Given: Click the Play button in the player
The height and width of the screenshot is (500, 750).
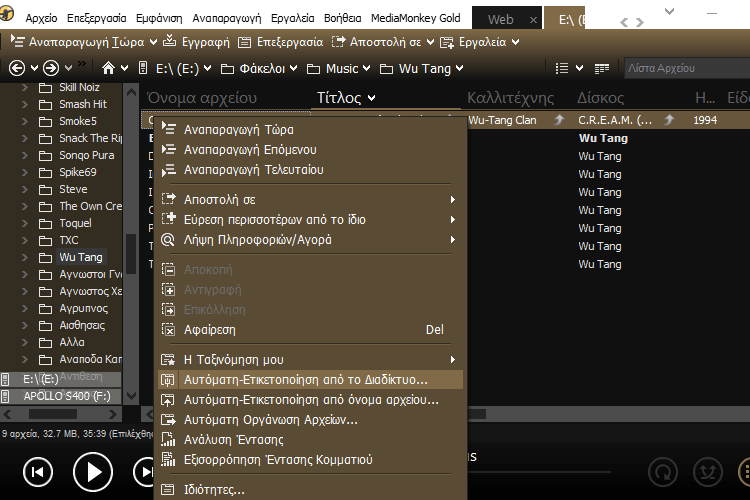Looking at the screenshot, I should tap(93, 472).
